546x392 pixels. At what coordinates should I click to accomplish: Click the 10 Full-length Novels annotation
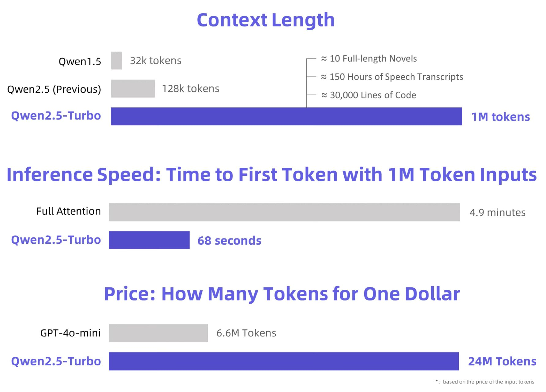click(369, 58)
